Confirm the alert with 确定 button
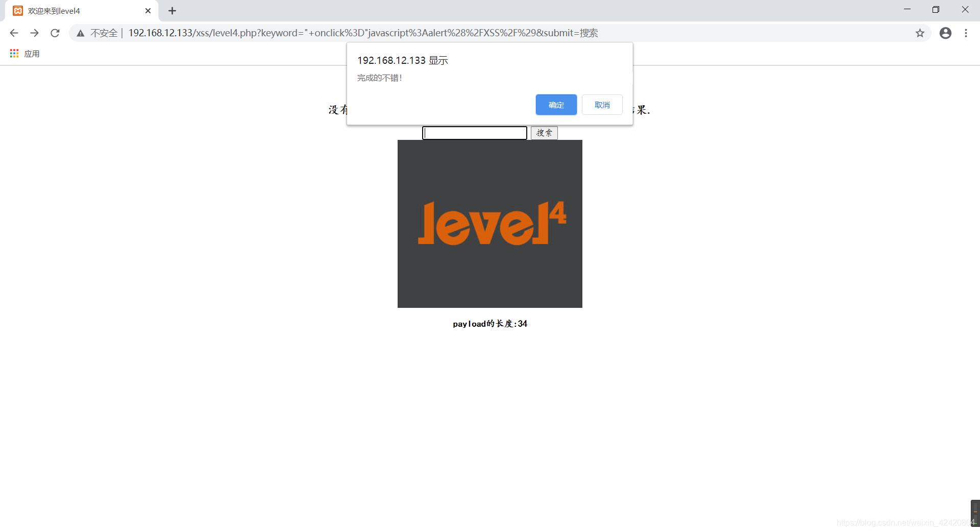The image size is (980, 532). tap(556, 105)
